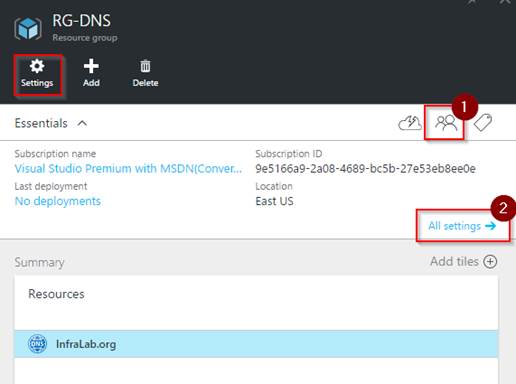Image resolution: width=516 pixels, height=384 pixels.
Task: Open the Tags icon
Action: (483, 122)
